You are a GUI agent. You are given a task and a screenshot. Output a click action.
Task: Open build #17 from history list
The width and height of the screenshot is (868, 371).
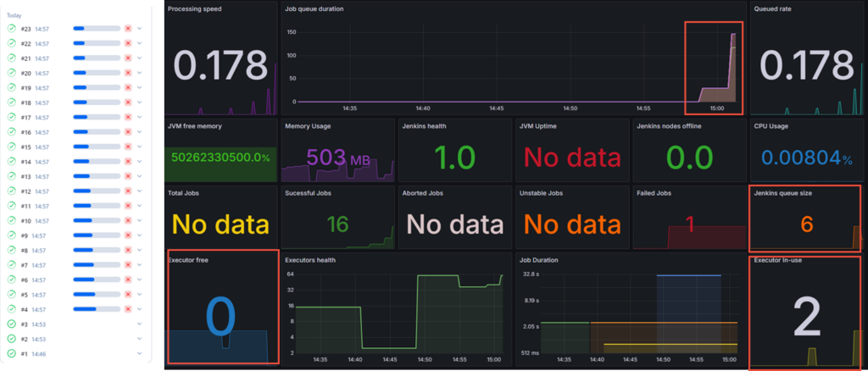25,117
